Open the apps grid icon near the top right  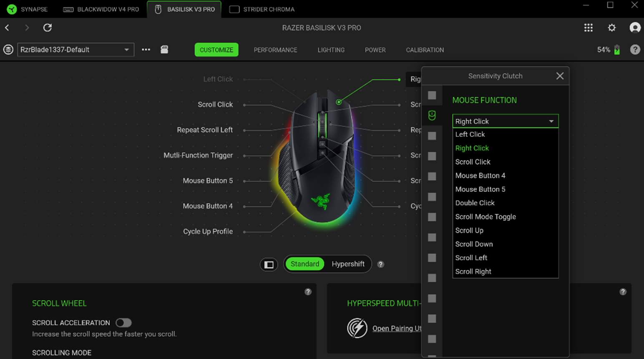[588, 28]
